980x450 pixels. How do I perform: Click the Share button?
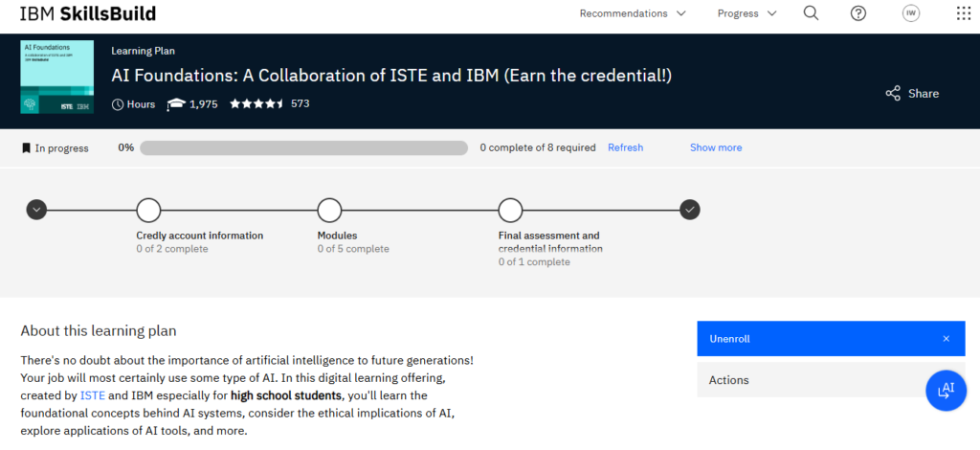[x=912, y=93]
